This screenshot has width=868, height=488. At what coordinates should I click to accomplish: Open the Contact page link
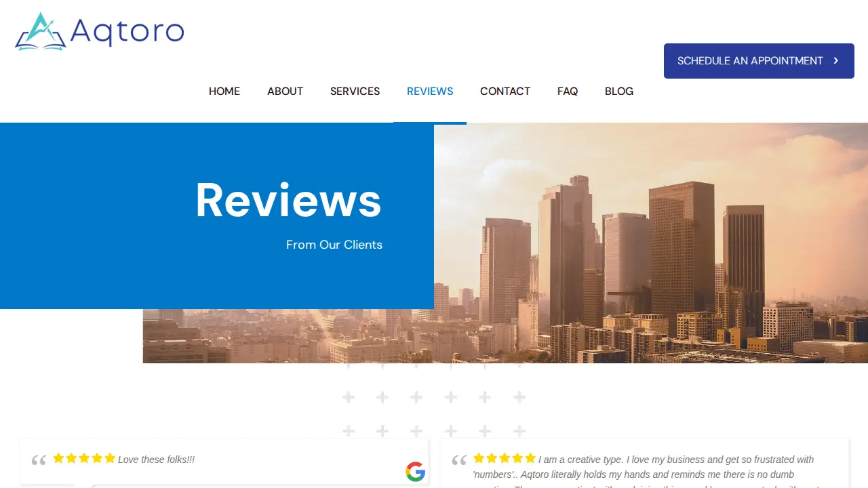coord(505,91)
